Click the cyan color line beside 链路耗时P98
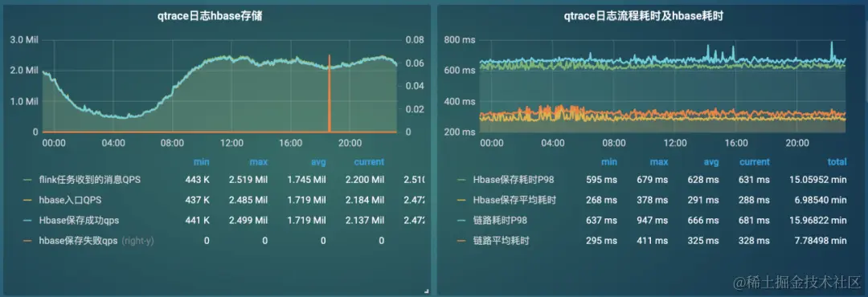Viewport: 868px width, 297px height. click(x=461, y=220)
